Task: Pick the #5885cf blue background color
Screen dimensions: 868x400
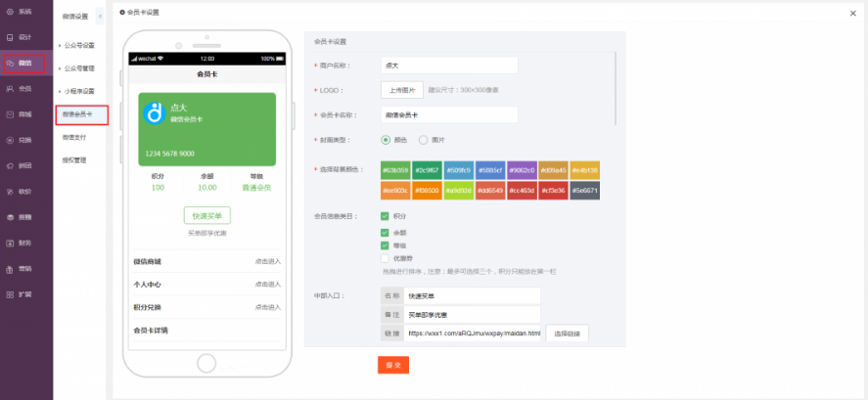Action: [490, 170]
